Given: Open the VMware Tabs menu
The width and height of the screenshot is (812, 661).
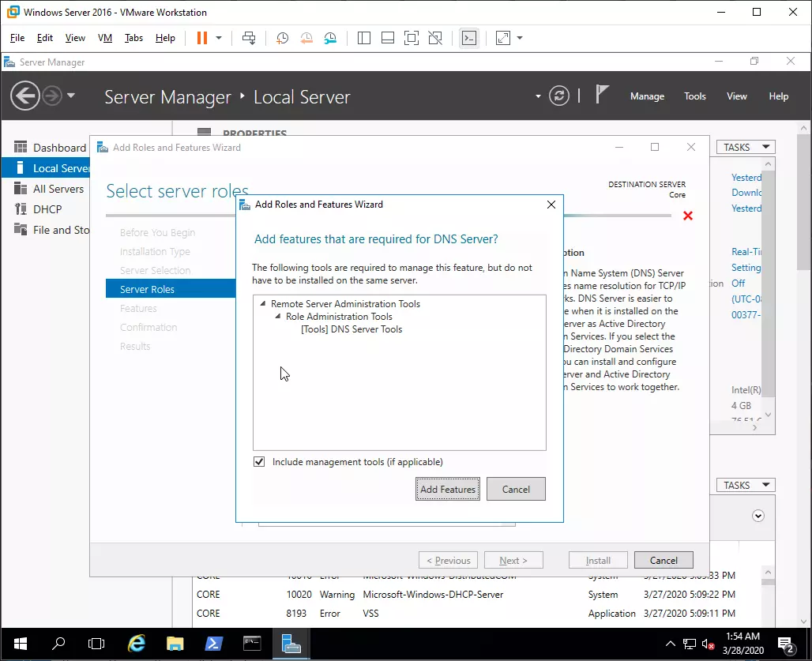Looking at the screenshot, I should point(133,38).
